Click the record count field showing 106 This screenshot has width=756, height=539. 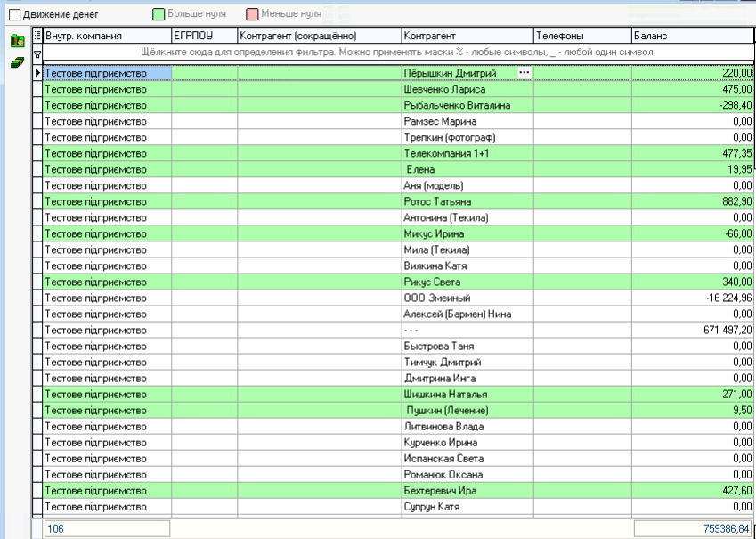click(105, 529)
